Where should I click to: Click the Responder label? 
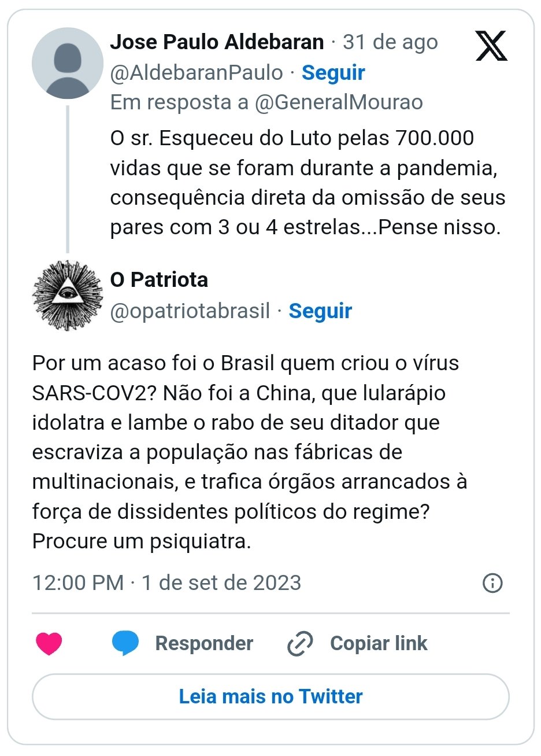(204, 643)
